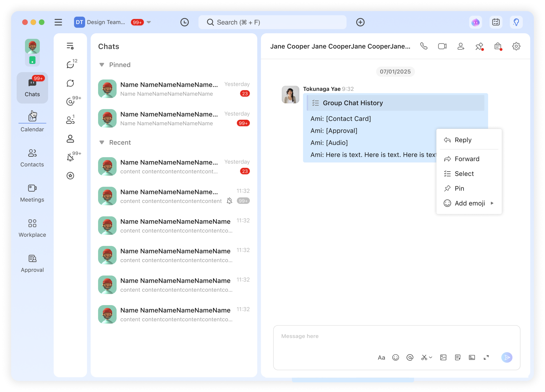Start a voice call with phone icon

(424, 46)
